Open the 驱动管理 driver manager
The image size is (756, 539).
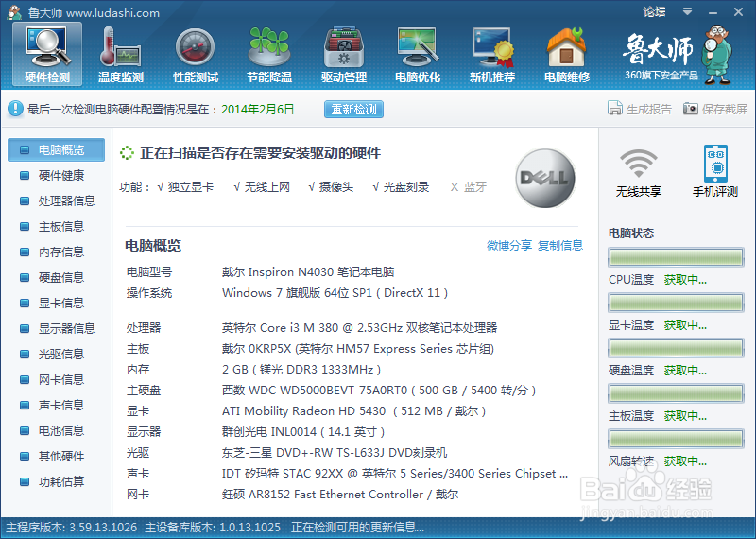[344, 55]
